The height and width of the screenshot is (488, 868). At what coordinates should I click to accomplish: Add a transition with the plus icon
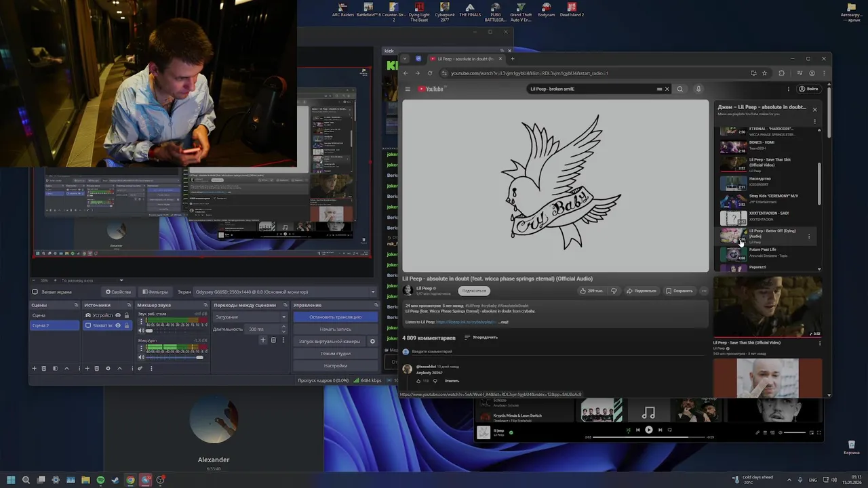(263, 340)
